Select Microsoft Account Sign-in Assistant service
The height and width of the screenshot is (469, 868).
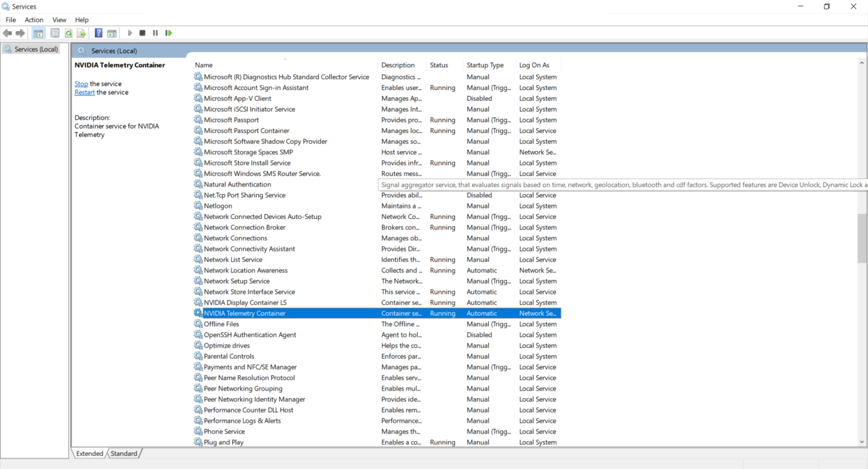pyautogui.click(x=377, y=88)
